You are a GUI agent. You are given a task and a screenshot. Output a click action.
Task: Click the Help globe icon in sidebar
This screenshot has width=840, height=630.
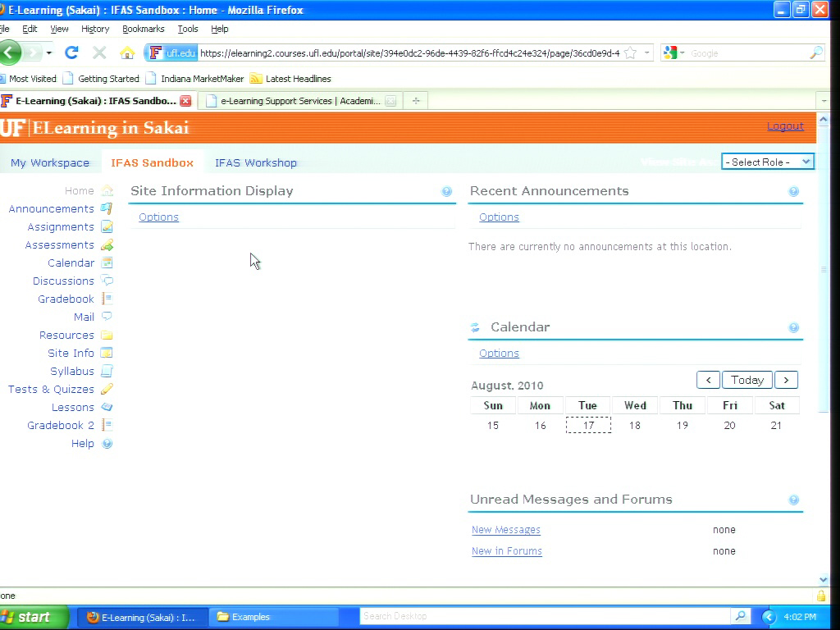107,444
